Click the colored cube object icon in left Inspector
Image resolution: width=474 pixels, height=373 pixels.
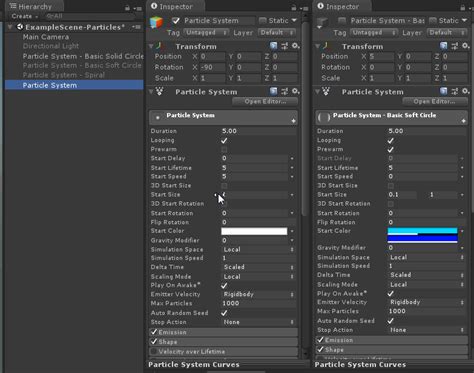tap(157, 22)
